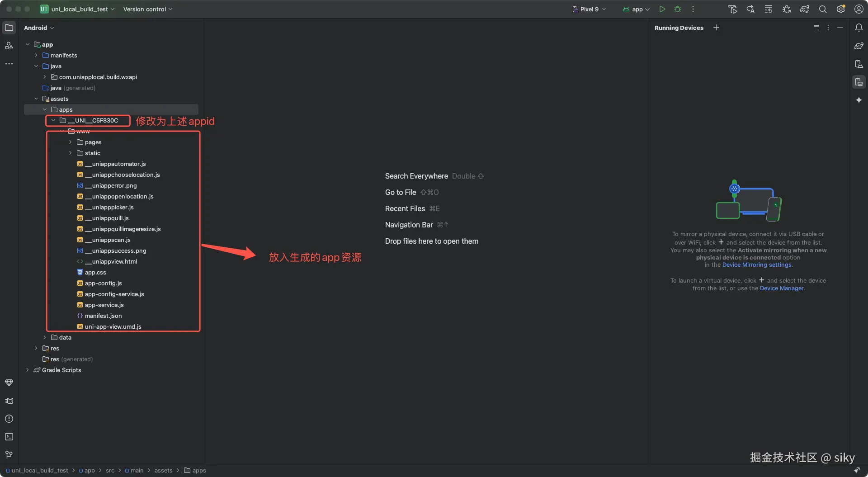868x477 pixels.
Task: Open the Android project view dropdown
Action: click(39, 28)
